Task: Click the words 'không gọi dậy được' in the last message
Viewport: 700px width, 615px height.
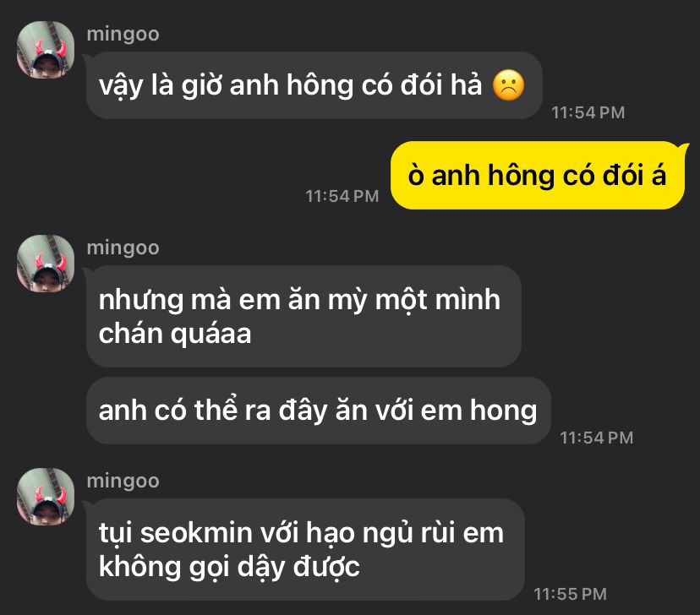Action: pyautogui.click(x=229, y=567)
